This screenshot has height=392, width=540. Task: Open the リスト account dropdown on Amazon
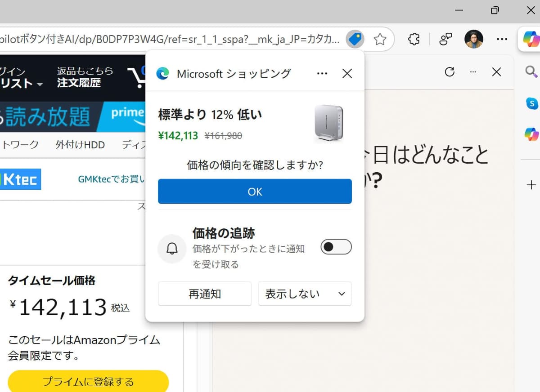coord(22,83)
